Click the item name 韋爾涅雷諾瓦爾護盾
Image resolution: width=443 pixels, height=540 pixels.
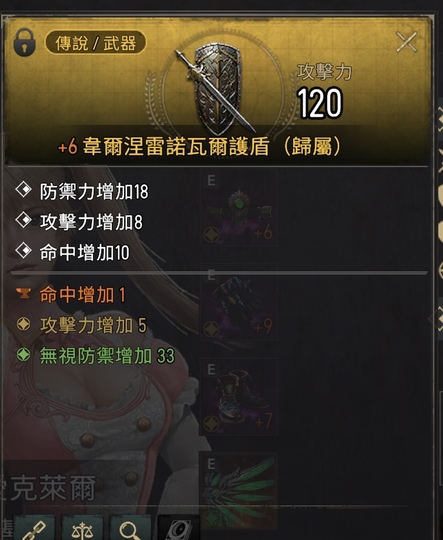tap(176, 146)
